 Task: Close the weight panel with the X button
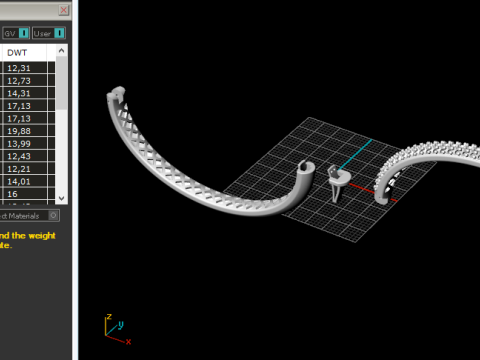coord(63,10)
